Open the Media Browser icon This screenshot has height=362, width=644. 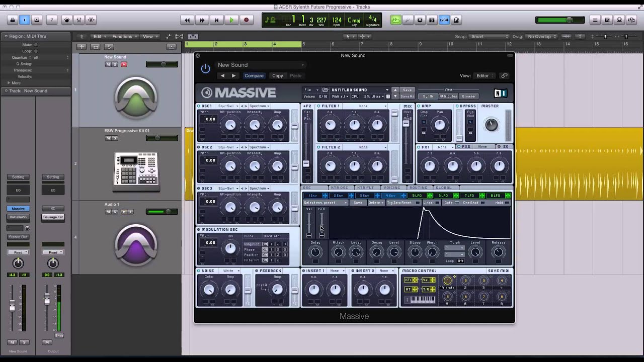click(x=631, y=20)
